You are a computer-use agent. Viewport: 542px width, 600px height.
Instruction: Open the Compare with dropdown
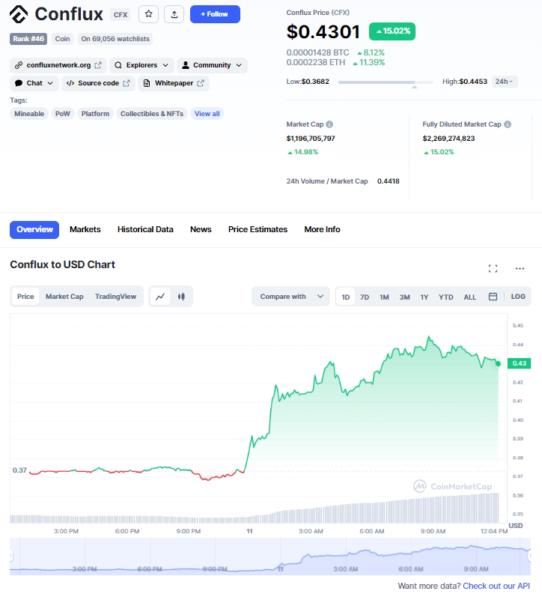291,297
